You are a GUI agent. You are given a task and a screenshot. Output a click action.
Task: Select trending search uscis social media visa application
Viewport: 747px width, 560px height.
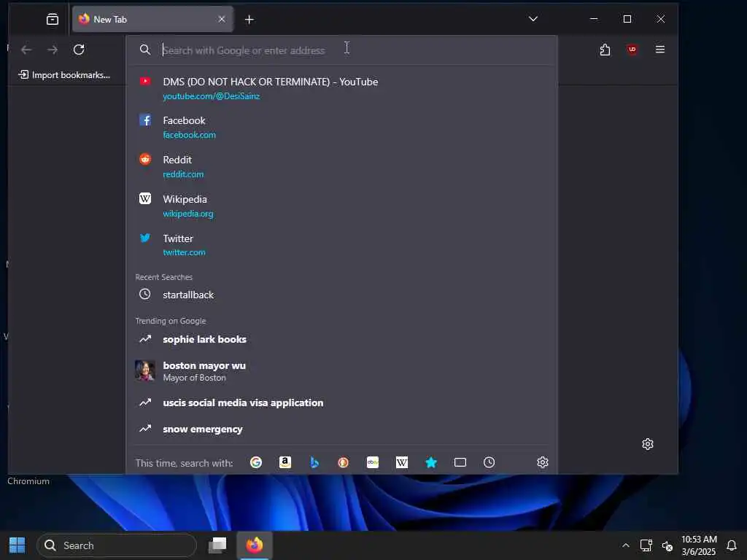(341, 402)
